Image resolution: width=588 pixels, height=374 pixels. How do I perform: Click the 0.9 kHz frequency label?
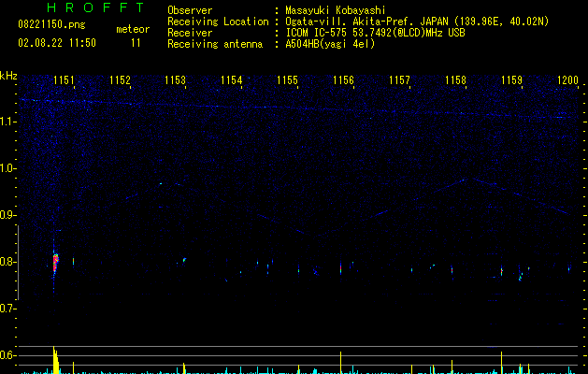[7, 215]
